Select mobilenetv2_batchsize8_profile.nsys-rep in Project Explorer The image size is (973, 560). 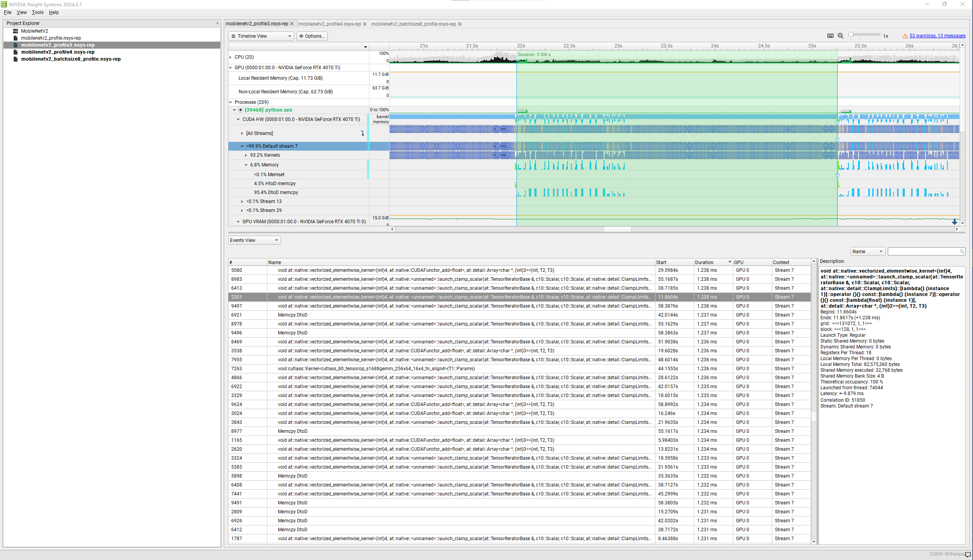[71, 59]
